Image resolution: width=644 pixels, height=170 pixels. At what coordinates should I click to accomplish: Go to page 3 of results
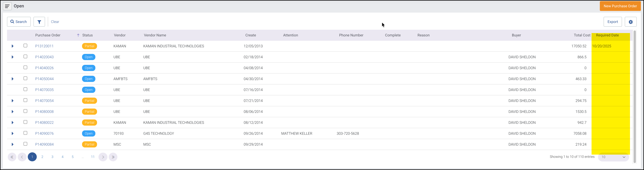point(52,157)
